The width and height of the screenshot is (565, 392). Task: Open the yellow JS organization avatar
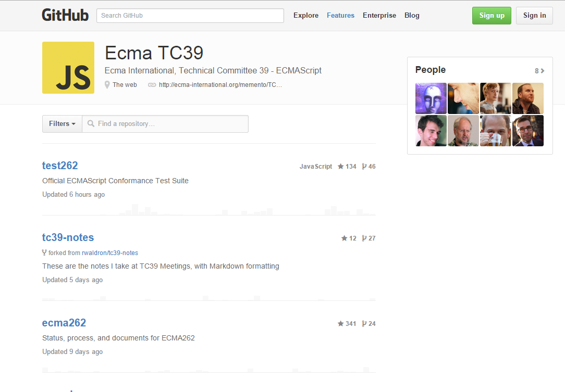[68, 68]
